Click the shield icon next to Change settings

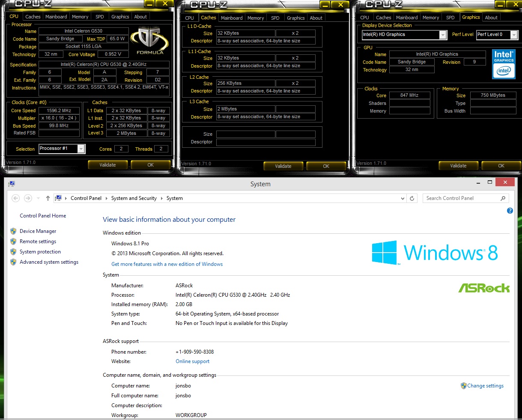[x=463, y=386]
